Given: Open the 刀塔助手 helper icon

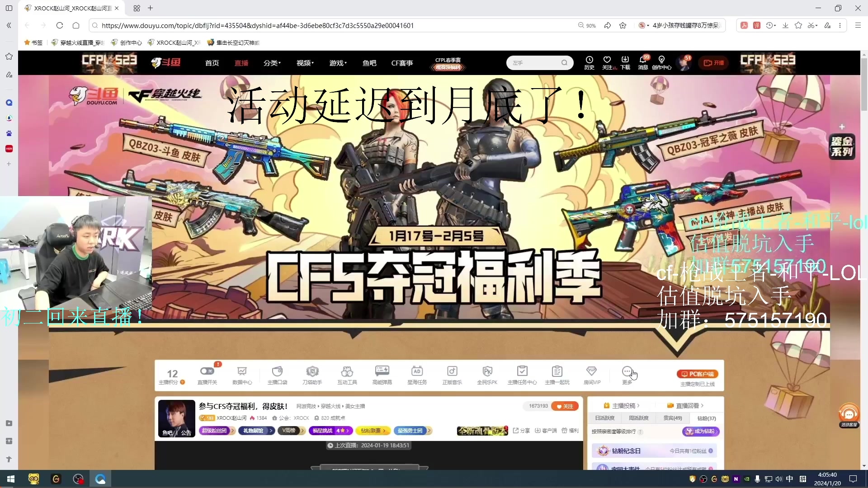Looking at the screenshot, I should click(x=312, y=371).
